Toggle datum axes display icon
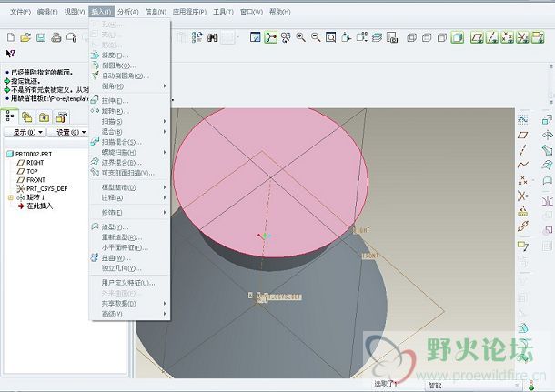The width and height of the screenshot is (555, 392). pyautogui.click(x=492, y=37)
